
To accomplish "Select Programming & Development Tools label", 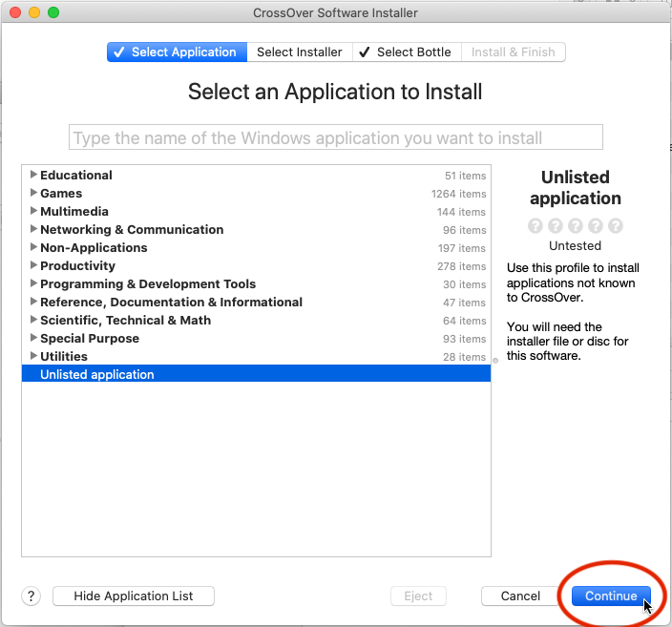I will coord(148,283).
